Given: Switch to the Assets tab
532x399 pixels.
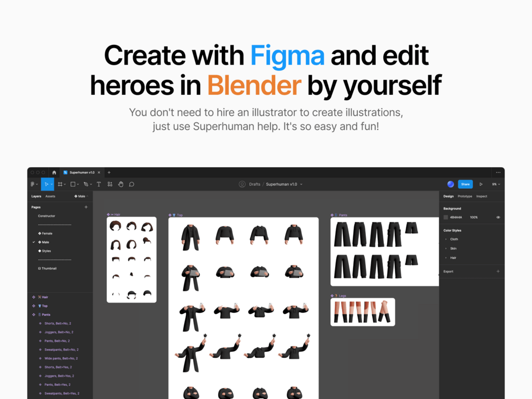Looking at the screenshot, I should pyautogui.click(x=50, y=196).
